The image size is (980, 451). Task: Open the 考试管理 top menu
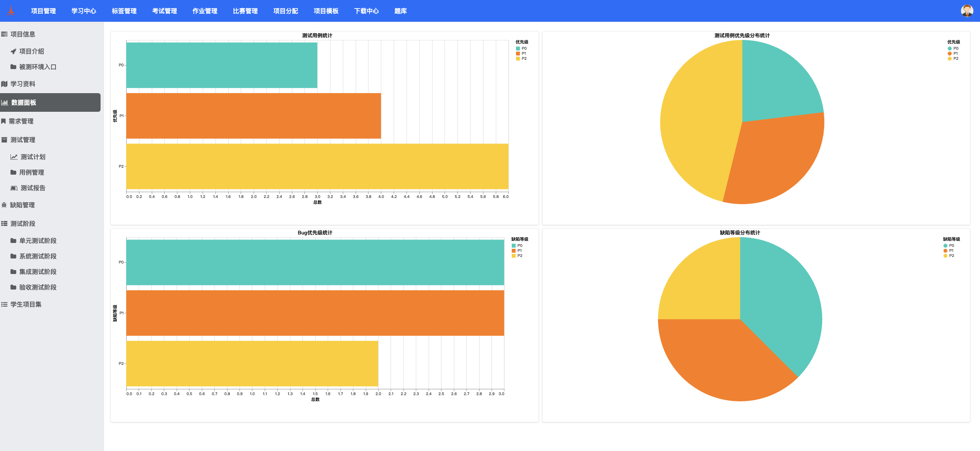(164, 11)
